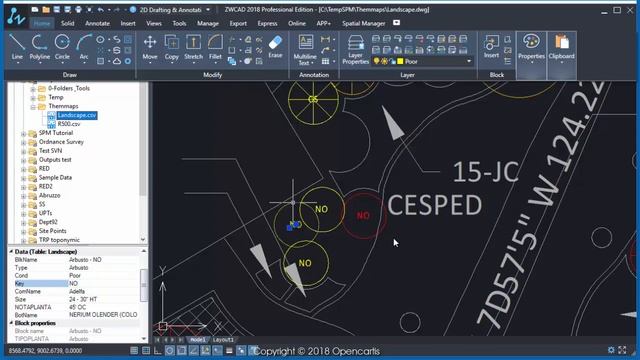Image resolution: width=640 pixels, height=360 pixels.
Task: Click the ZWCAD application logo button
Action: click(16, 16)
